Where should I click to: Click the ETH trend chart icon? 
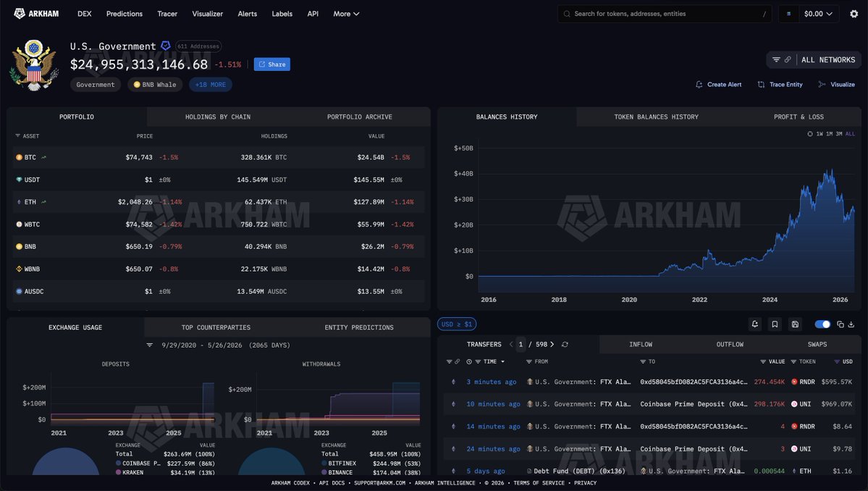tap(43, 202)
